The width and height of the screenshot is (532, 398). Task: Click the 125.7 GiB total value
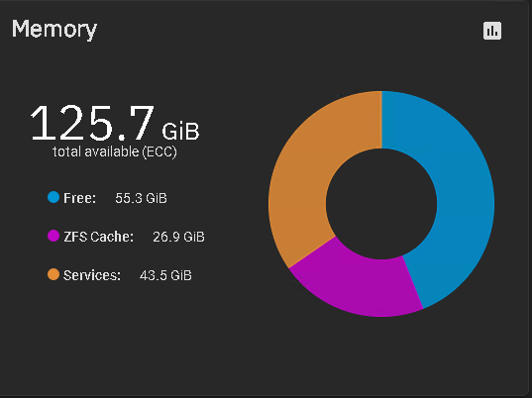115,123
